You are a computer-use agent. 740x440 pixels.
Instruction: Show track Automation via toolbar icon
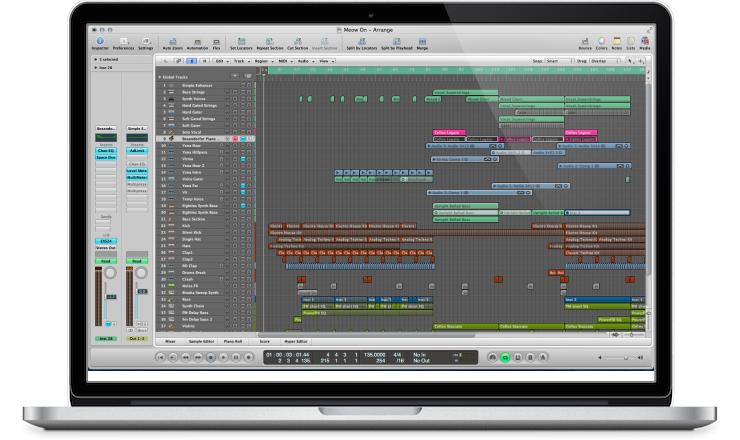(x=197, y=44)
